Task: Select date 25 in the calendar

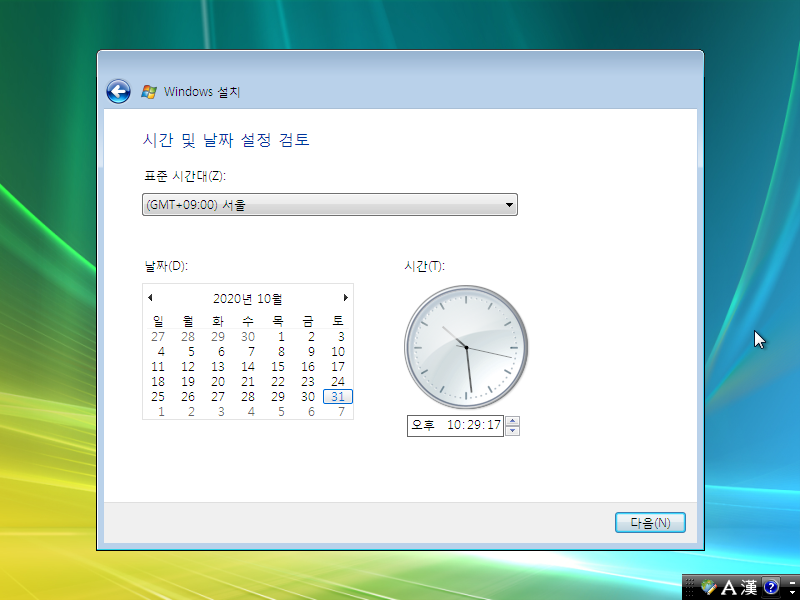Action: tap(158, 396)
